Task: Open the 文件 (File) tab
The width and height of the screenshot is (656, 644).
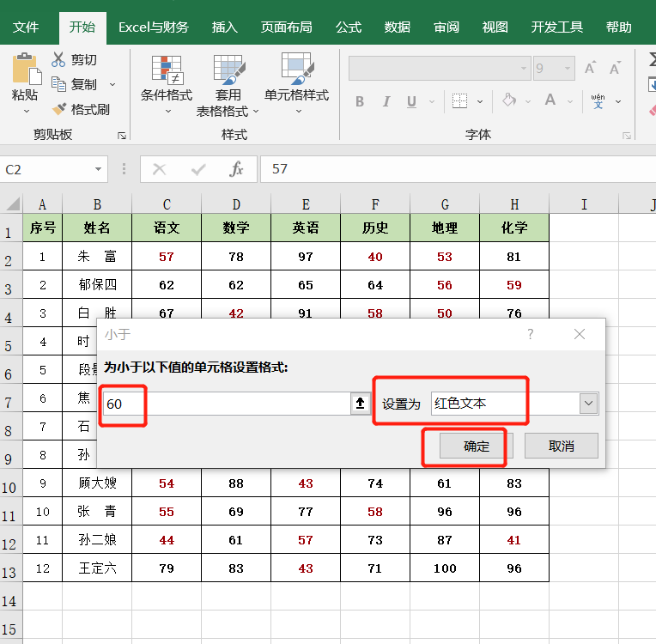Action: coord(26,27)
